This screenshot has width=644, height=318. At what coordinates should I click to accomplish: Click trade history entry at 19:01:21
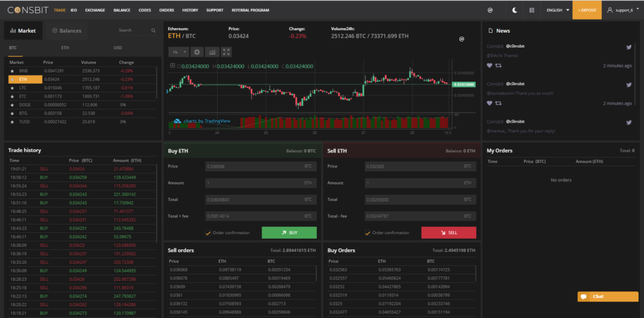82,169
